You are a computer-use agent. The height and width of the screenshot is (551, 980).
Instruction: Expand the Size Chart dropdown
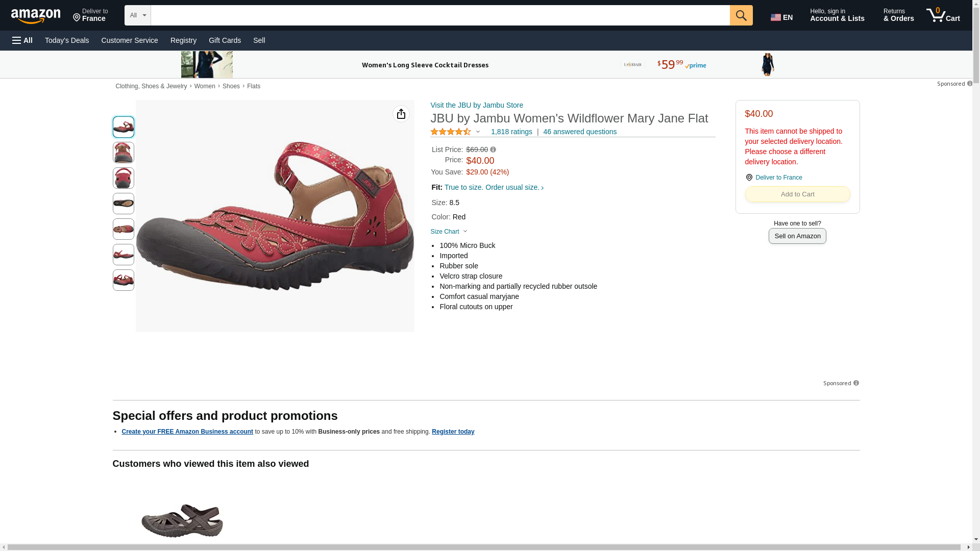(449, 232)
